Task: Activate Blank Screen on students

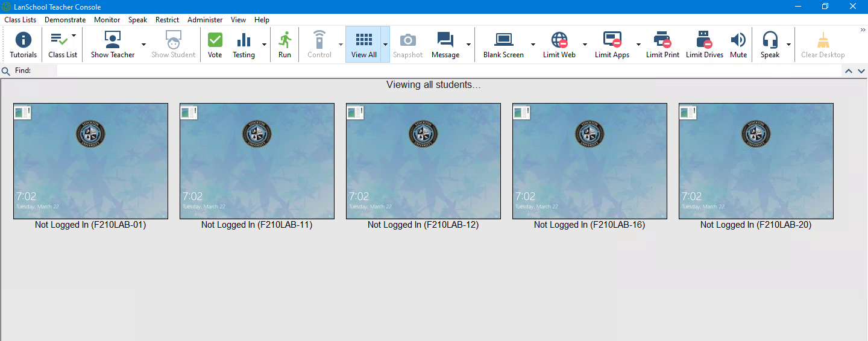Action: coord(503,45)
